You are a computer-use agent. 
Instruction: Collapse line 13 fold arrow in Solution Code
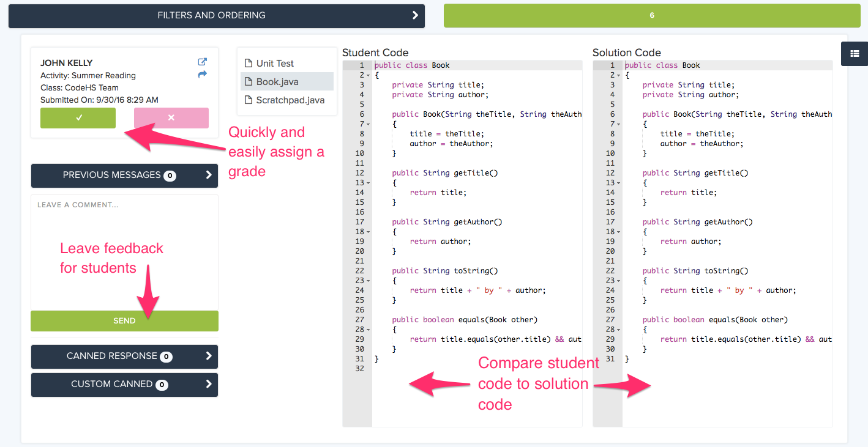click(619, 183)
